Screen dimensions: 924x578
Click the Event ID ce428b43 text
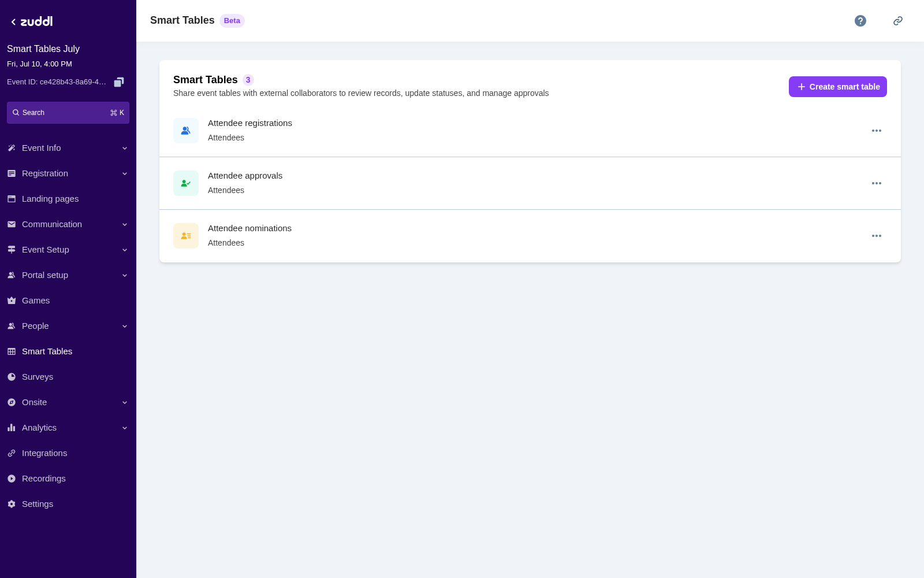point(57,82)
